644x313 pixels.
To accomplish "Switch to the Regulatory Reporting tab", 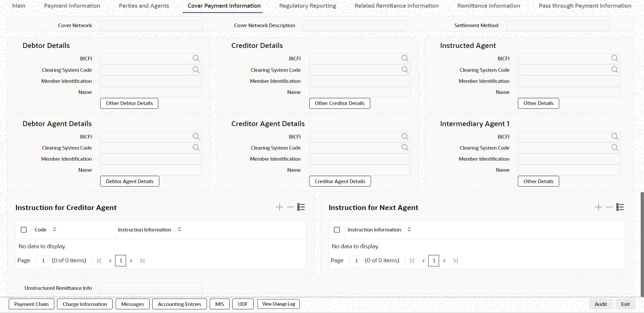I will click(307, 6).
